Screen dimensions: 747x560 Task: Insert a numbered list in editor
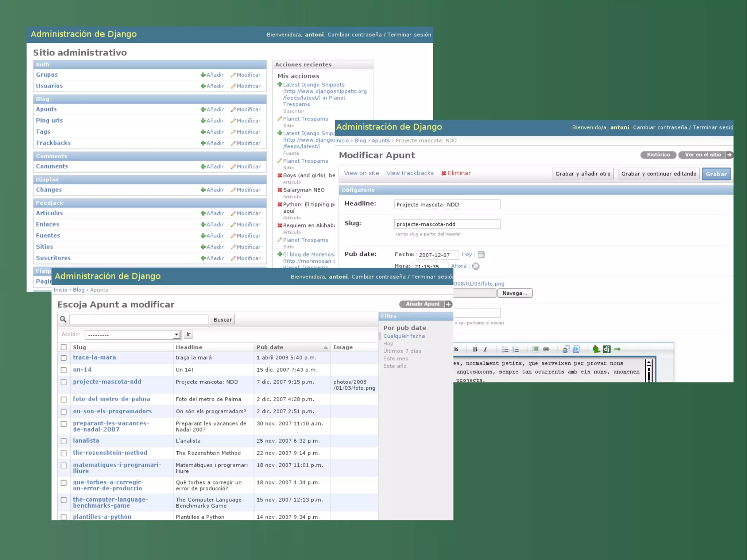(515, 349)
